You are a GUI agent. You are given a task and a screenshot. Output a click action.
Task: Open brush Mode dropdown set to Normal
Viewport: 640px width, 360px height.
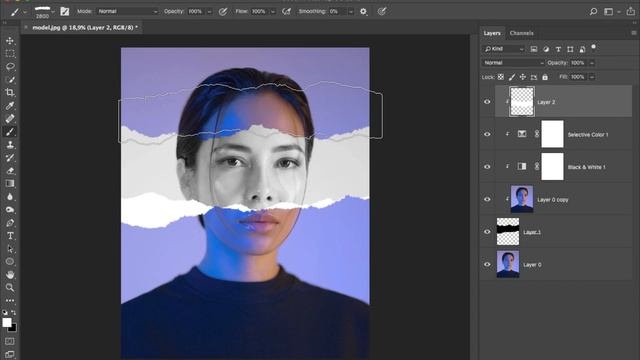click(127, 11)
